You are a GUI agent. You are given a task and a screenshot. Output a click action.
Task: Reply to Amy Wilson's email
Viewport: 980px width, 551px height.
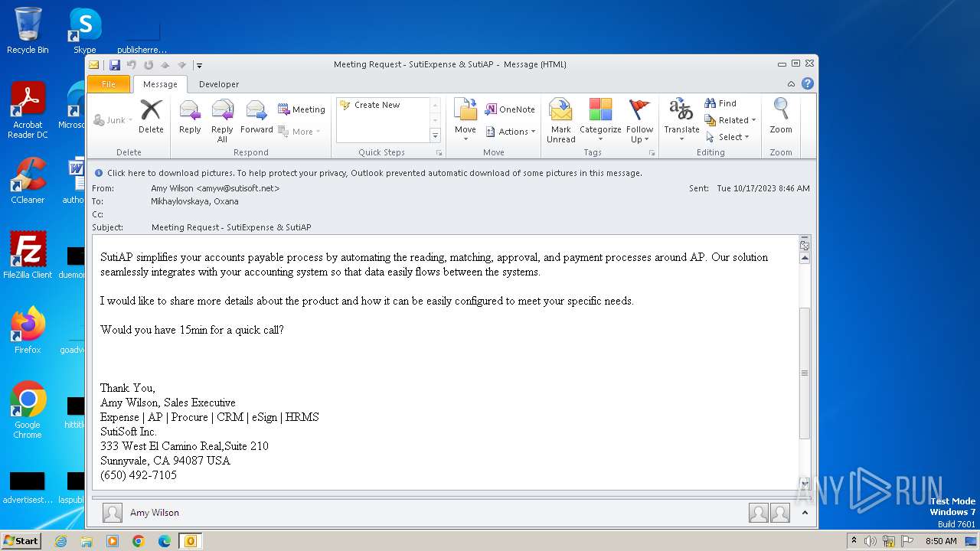[190, 117]
